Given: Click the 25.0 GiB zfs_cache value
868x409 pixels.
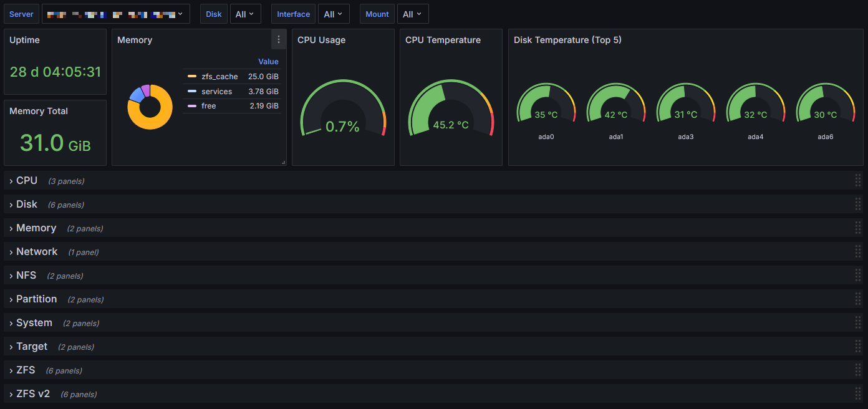Looking at the screenshot, I should (263, 76).
